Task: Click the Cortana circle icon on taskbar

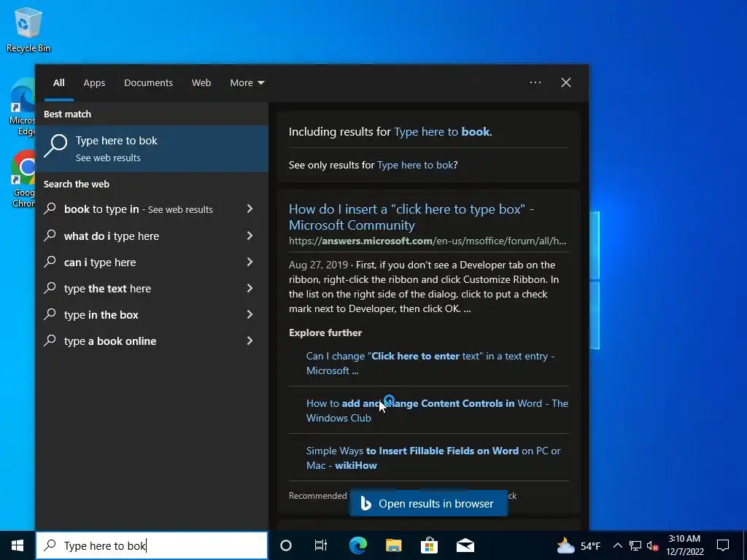Action: coord(286,545)
